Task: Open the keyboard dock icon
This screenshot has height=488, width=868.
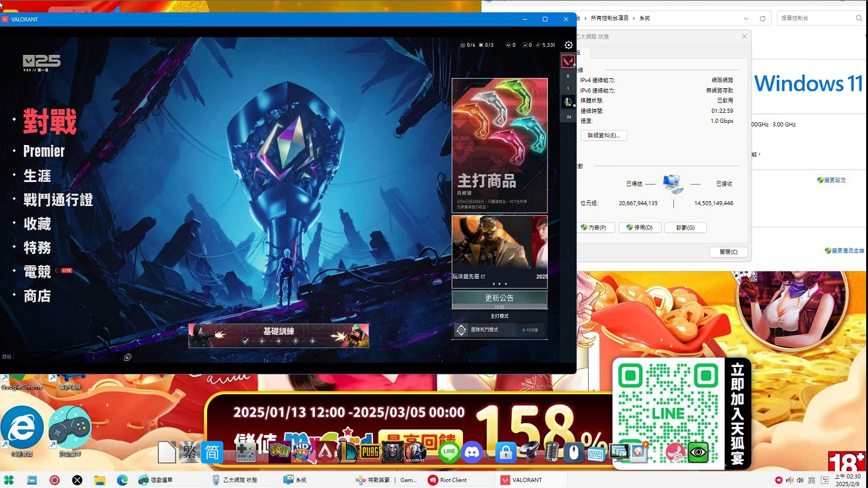Action: click(596, 453)
